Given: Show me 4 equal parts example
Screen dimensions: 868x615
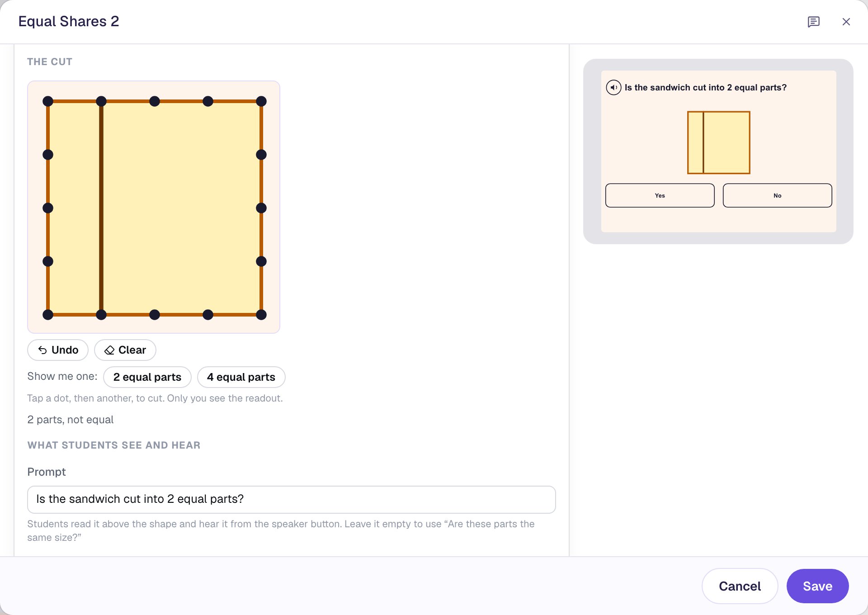Looking at the screenshot, I should point(241,377).
